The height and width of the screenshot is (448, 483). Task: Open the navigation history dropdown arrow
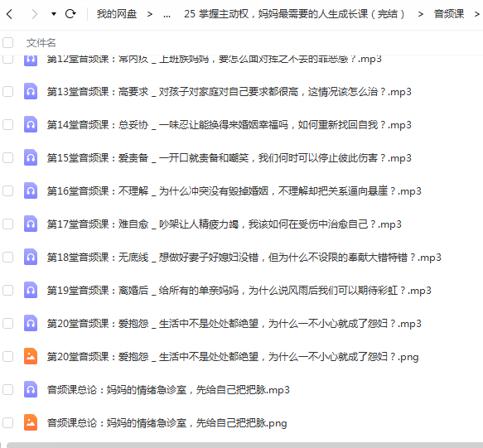click(x=54, y=14)
